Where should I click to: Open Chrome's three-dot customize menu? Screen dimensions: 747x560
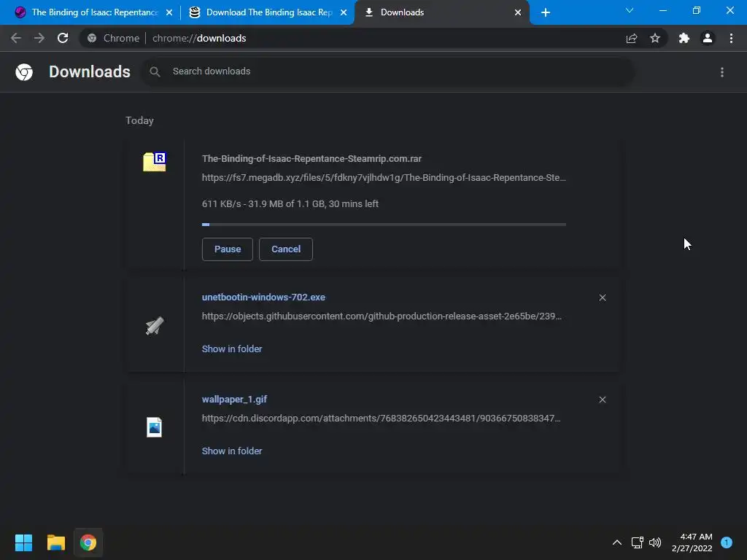pyautogui.click(x=731, y=38)
